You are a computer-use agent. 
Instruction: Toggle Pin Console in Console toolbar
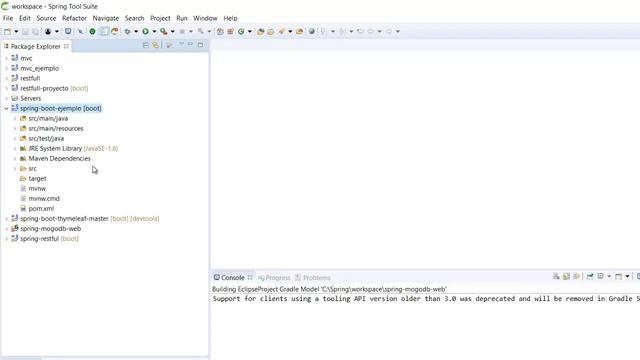(x=590, y=276)
